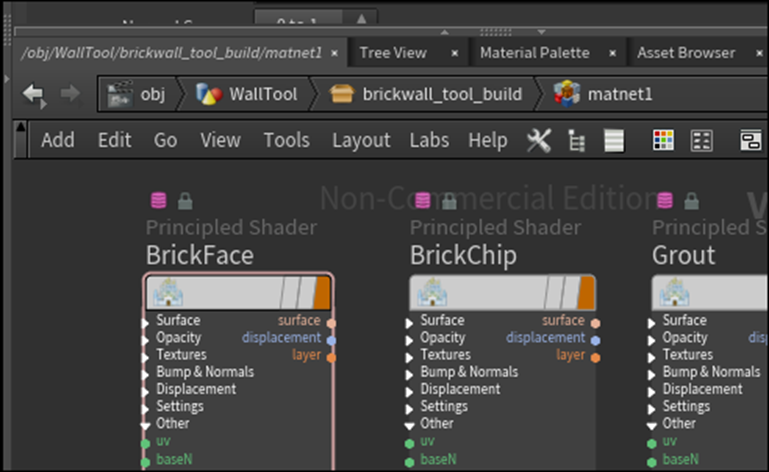
Task: Select the BrickFace node castle icon
Action: pyautogui.click(x=168, y=292)
